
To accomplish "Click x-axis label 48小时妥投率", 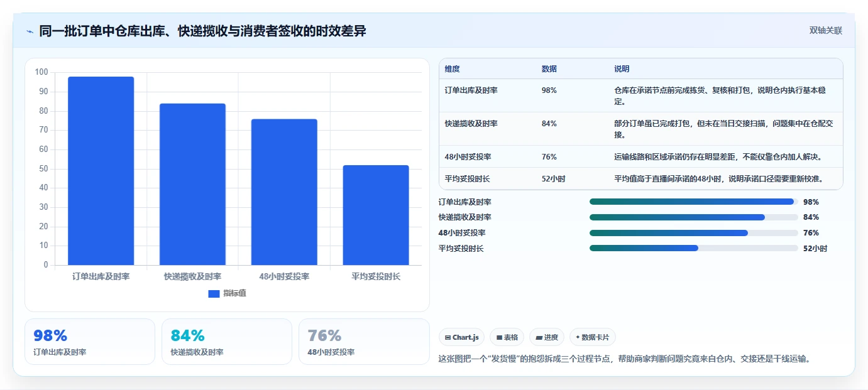I will tap(284, 276).
